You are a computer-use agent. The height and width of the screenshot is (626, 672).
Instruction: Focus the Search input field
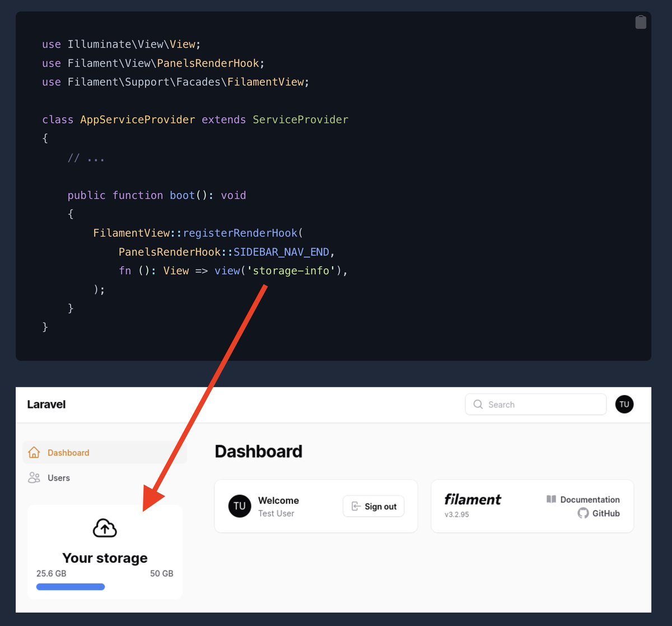click(x=536, y=404)
